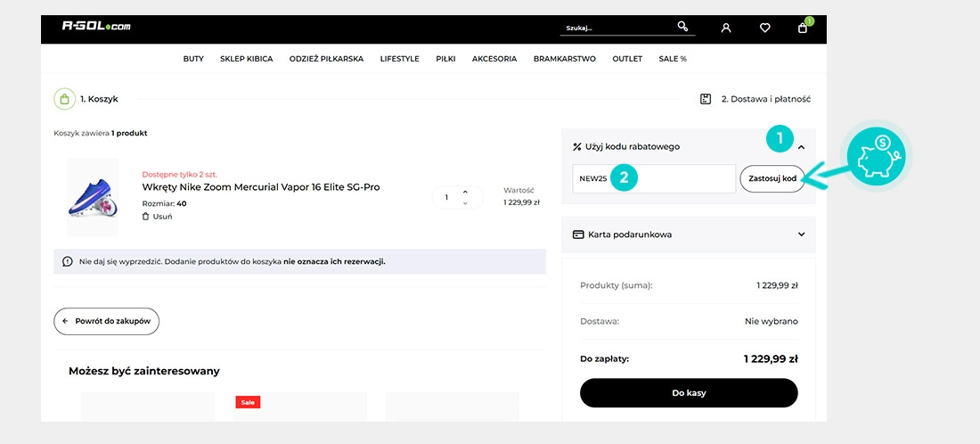Open the ODZIEŻ PIŁKARSKA menu
This screenshot has height=444, width=980.
click(x=326, y=59)
